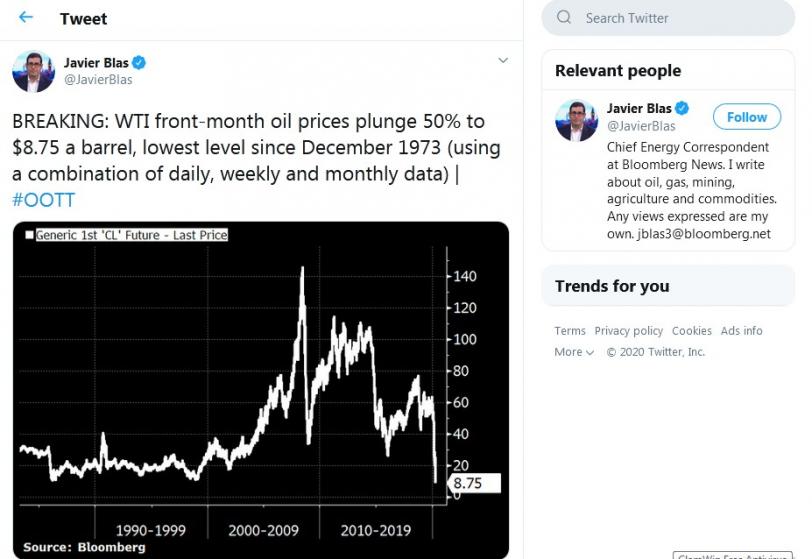Open the Cookies link

691,331
